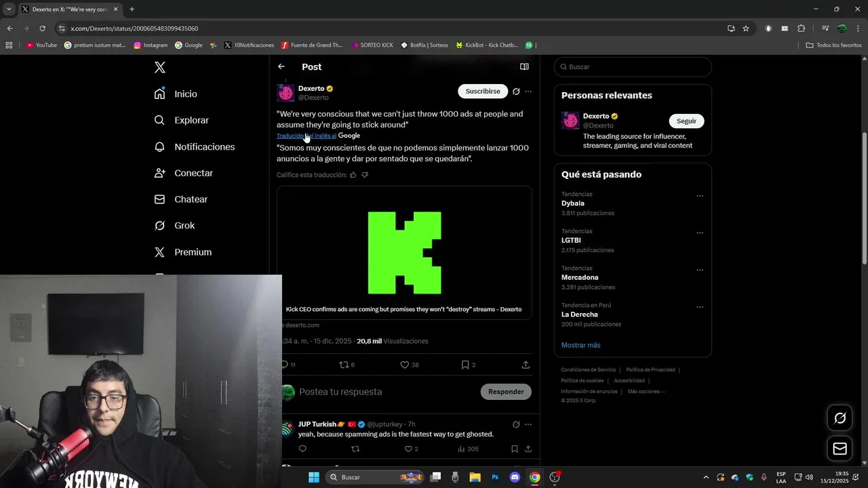Bookmark the Dexerto post
The width and height of the screenshot is (868, 488).
tap(468, 365)
